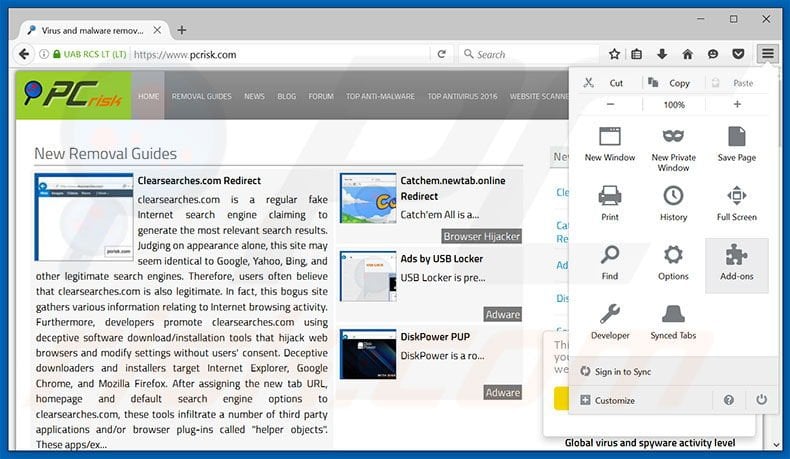Open History from the menu panel
Image resolution: width=790 pixels, height=459 pixels.
point(673,204)
